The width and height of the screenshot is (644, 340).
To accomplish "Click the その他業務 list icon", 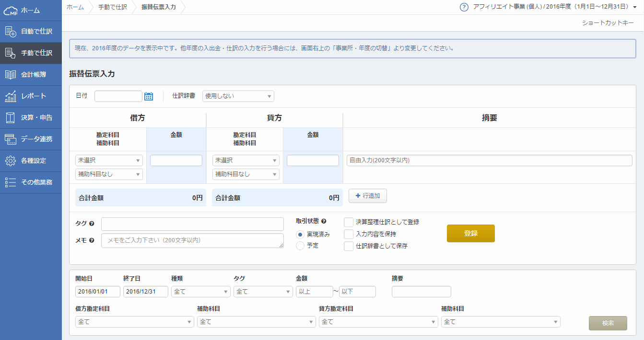I will (x=11, y=182).
